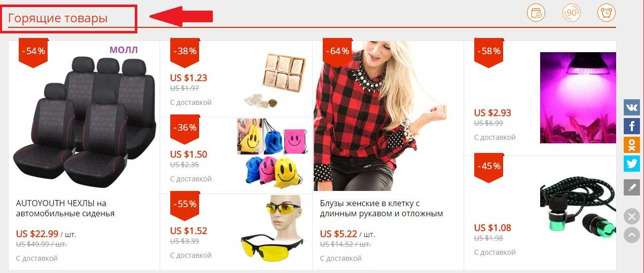Click the alarm clock icon
Screen dimensions: 644x273
click(607, 13)
